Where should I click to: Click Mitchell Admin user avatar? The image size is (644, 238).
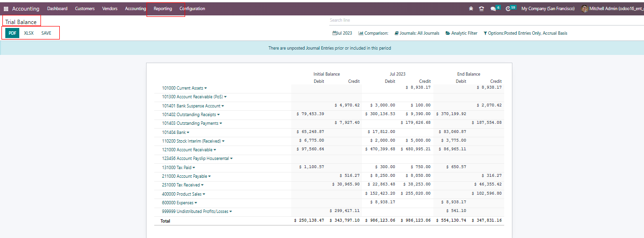(585, 9)
